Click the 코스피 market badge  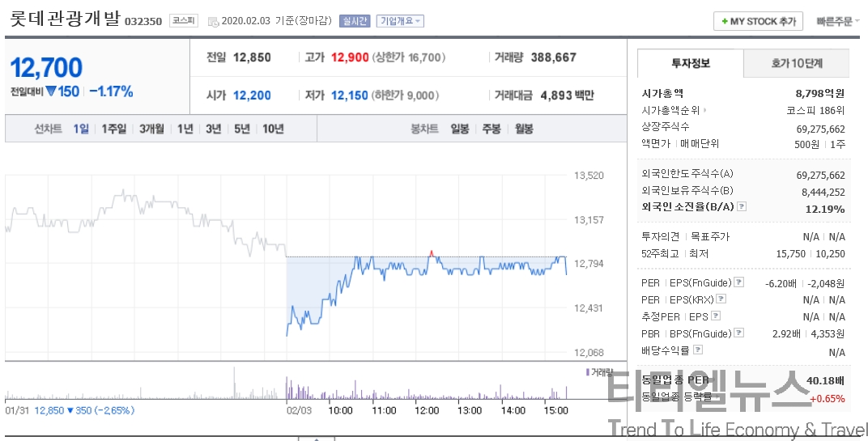coord(183,20)
